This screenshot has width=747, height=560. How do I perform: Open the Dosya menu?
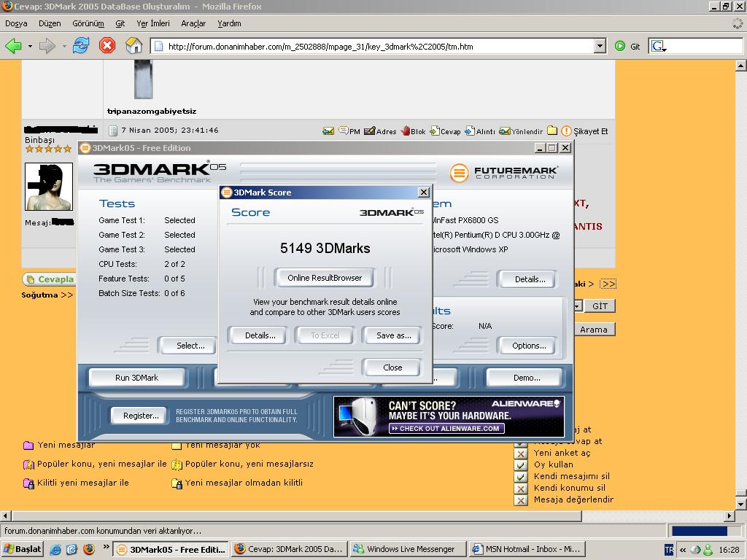16,23
